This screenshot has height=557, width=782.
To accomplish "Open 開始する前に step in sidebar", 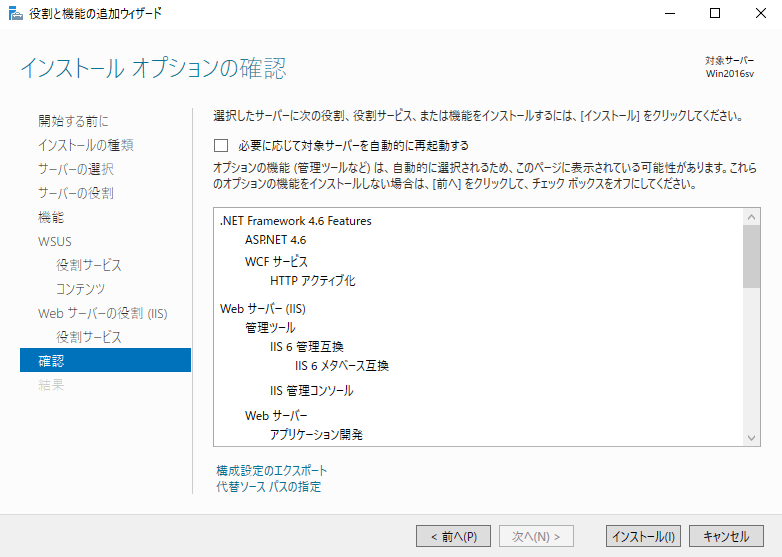I will tap(73, 121).
